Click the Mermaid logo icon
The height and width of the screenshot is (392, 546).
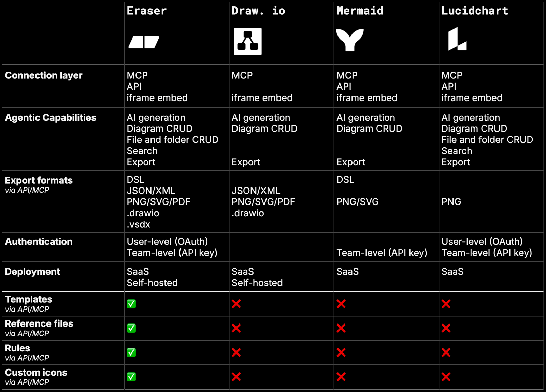pyautogui.click(x=350, y=40)
